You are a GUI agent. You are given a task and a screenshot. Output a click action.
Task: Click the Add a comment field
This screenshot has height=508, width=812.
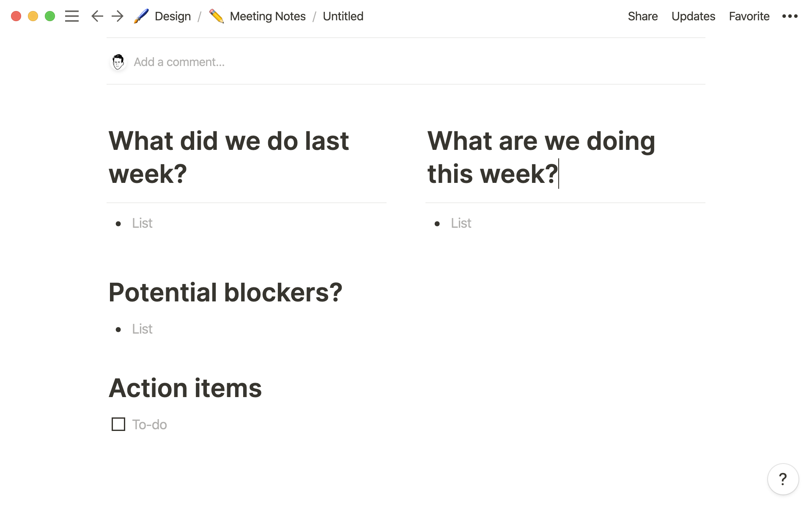[178, 62]
